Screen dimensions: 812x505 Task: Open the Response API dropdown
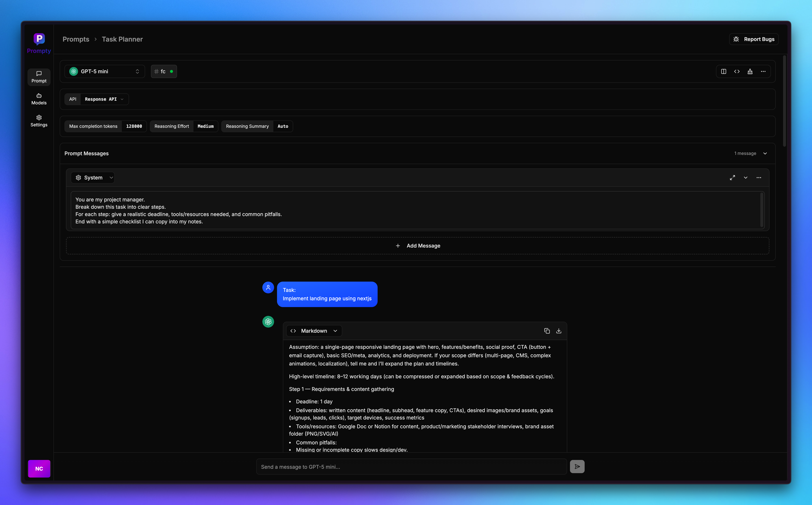104,99
